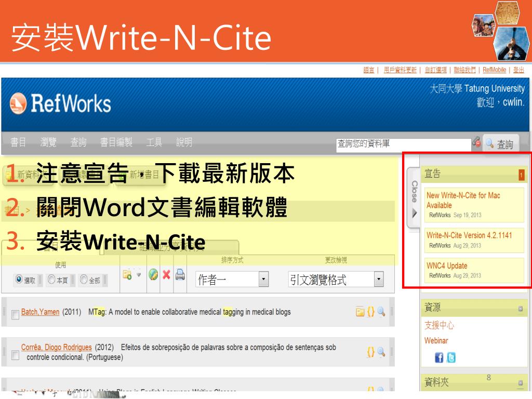Viewport: 532px width, 399px height.
Task: Click the add-to-folder icon in the toolbar
Action: 127,274
